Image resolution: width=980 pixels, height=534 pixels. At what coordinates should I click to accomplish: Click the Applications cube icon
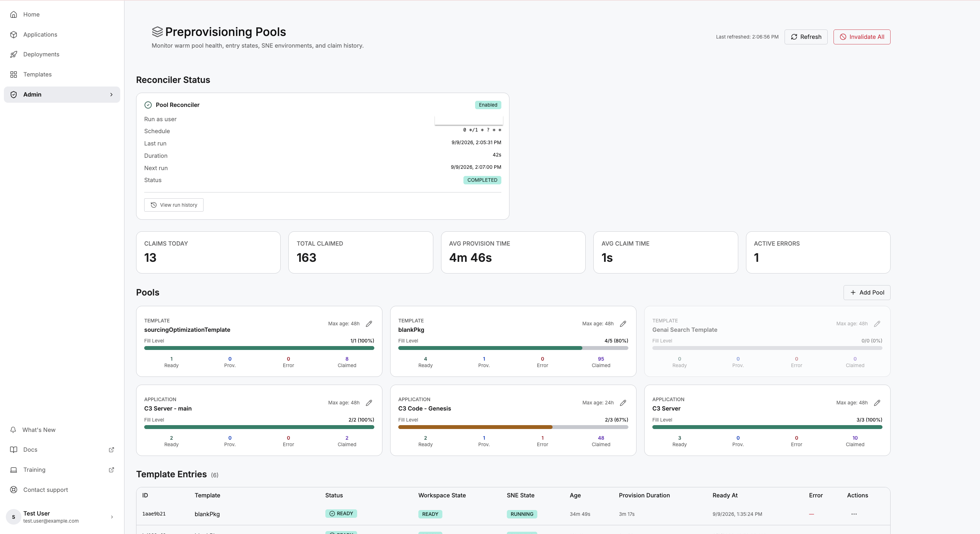[x=14, y=35]
